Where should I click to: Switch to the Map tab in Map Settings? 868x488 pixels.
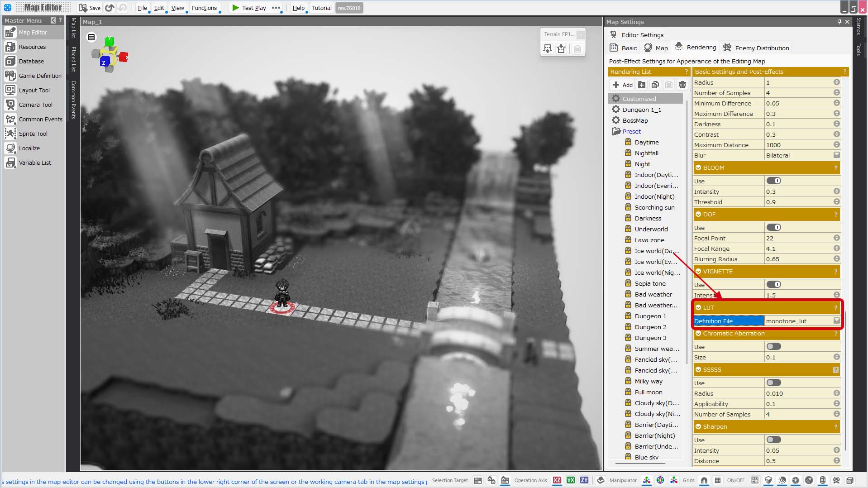(x=656, y=48)
